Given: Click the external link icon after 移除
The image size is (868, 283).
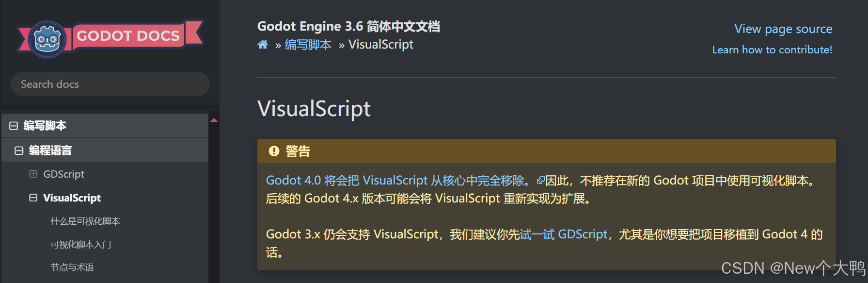Looking at the screenshot, I should 541,181.
